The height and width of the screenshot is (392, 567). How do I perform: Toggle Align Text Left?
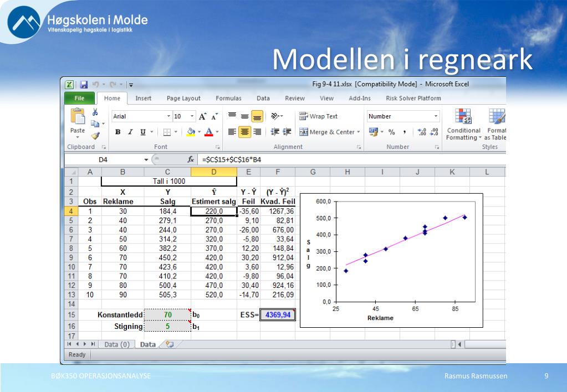tap(232, 132)
